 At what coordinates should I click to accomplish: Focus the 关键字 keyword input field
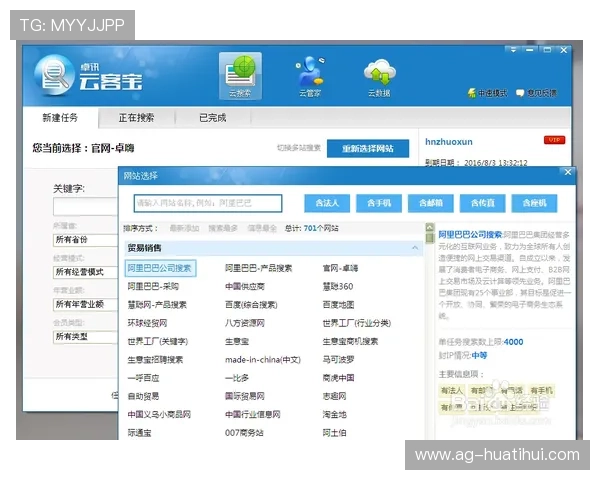click(x=85, y=207)
